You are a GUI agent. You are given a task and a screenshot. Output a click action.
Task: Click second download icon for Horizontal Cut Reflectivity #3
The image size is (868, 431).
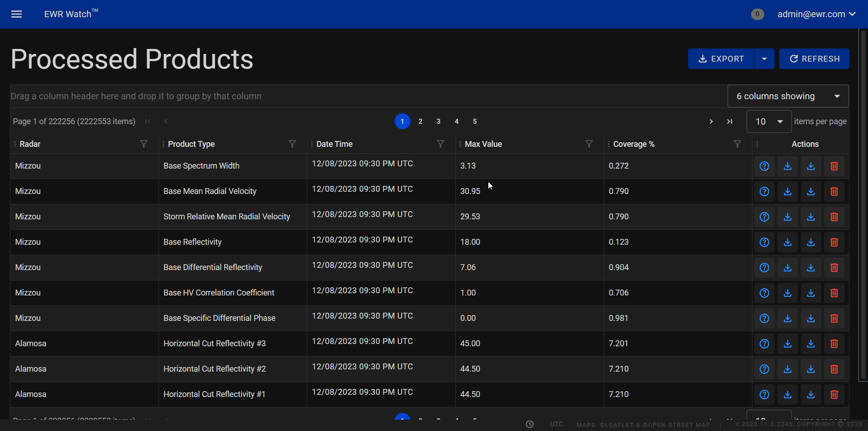(x=810, y=344)
